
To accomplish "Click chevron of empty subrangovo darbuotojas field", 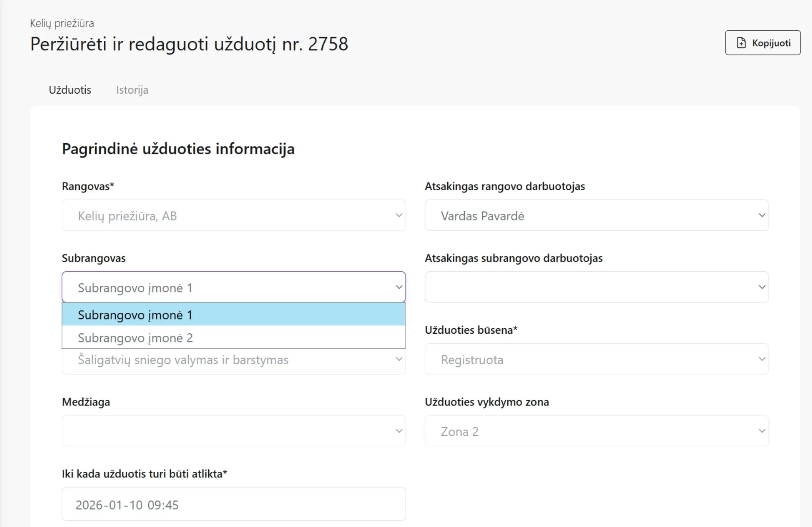I will [x=762, y=287].
